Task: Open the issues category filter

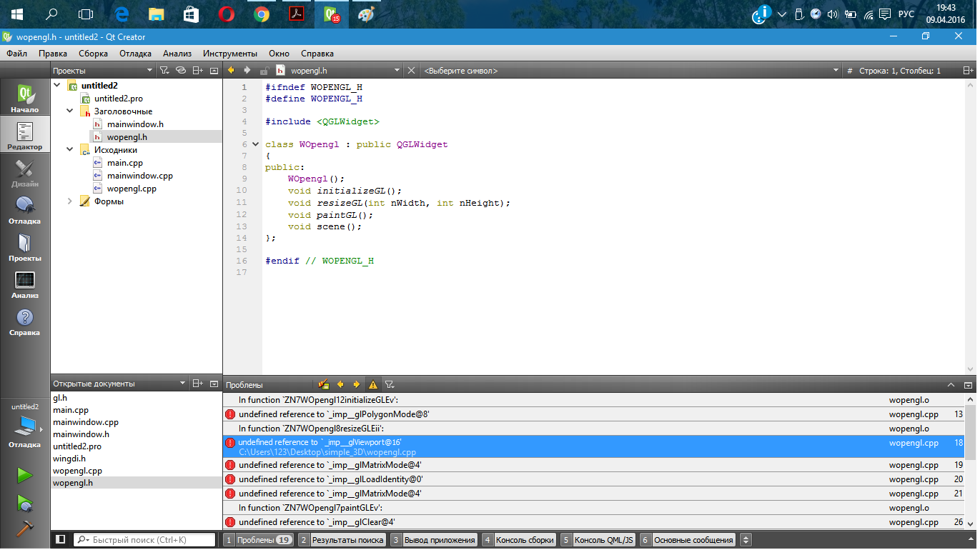Action: [x=390, y=384]
